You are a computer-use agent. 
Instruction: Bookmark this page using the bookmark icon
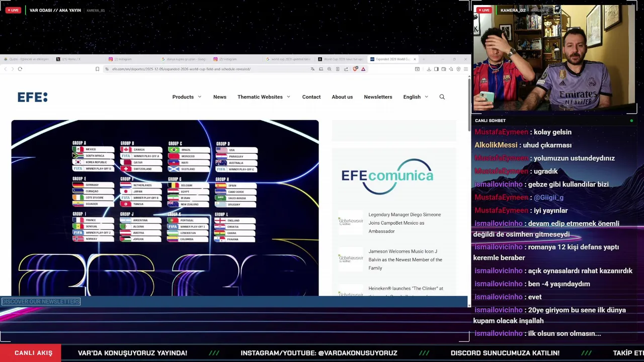pos(97,69)
